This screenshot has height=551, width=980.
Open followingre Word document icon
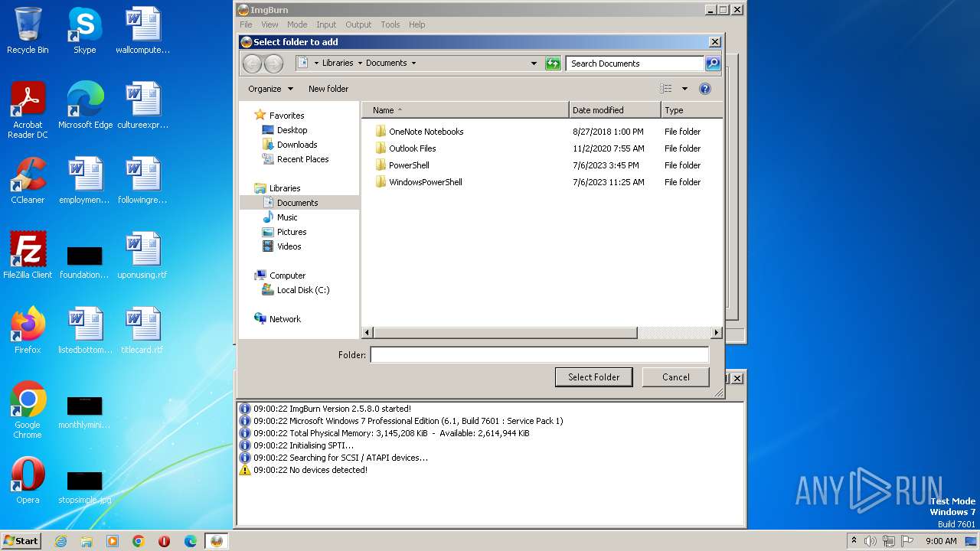click(142, 181)
